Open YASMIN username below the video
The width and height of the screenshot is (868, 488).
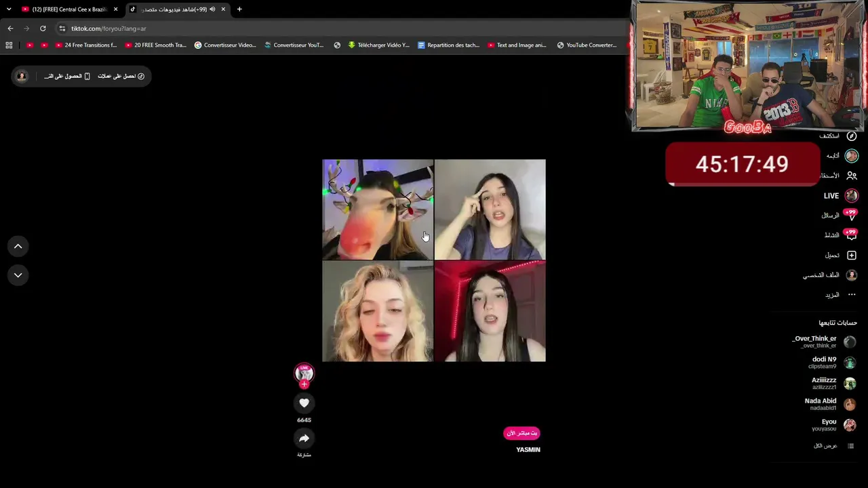(528, 450)
